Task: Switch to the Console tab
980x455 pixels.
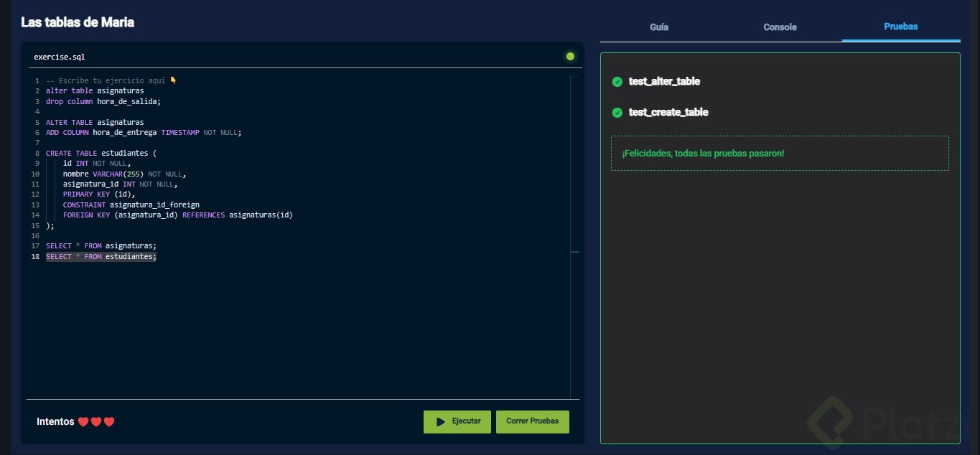Action: (780, 27)
